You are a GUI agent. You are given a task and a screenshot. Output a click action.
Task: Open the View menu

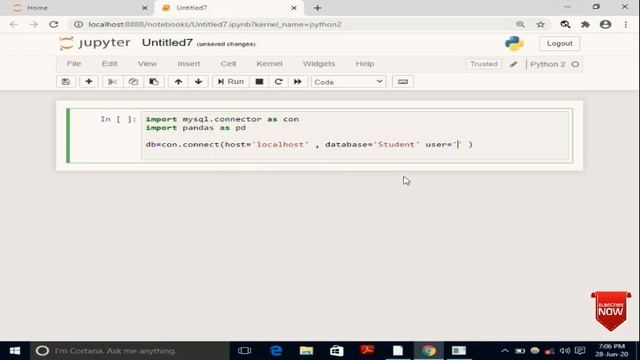[147, 64]
